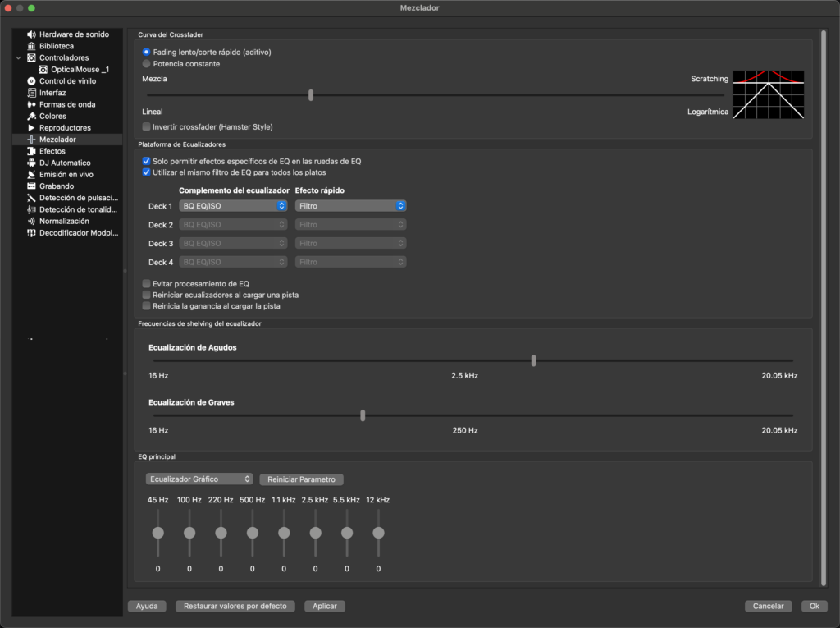The width and height of the screenshot is (840, 628).
Task: Click the OpticalMouse _1 controller icon
Action: [43, 70]
